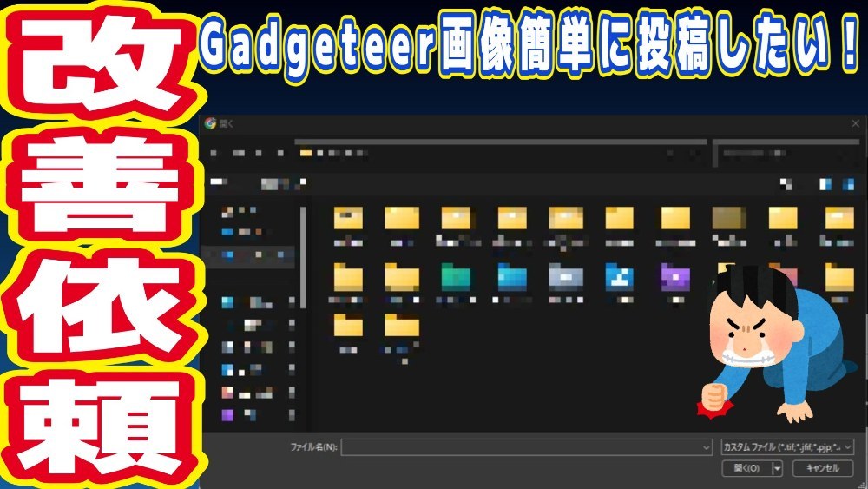Click the 開く(O) button
Viewport: 868px width, 489px height.
746,468
